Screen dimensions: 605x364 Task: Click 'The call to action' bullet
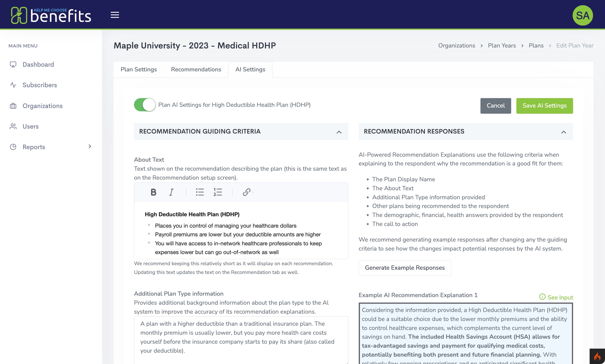tap(395, 224)
